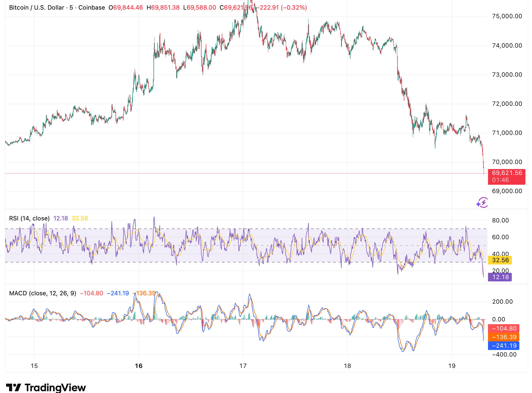Click the red MACD badge −104.80
The width and height of the screenshot is (532, 393).
pos(504,328)
